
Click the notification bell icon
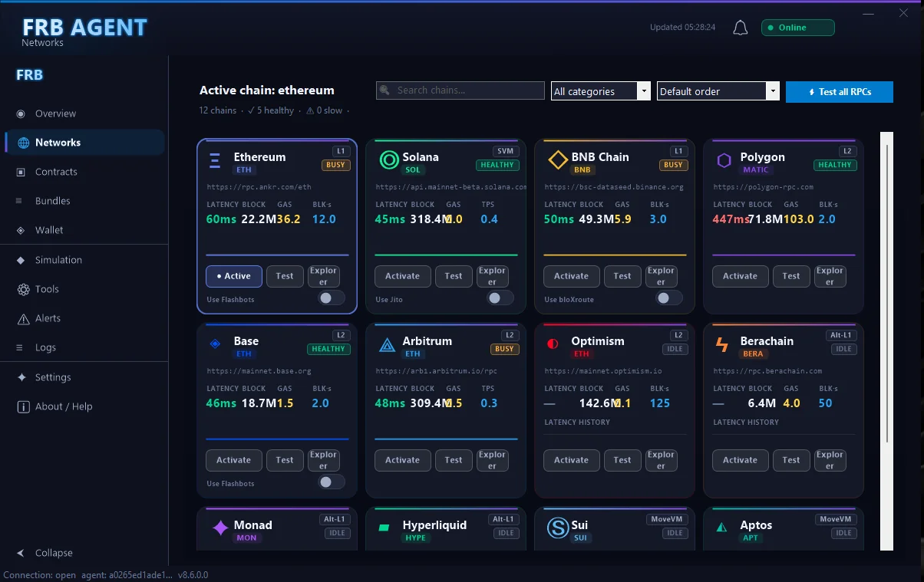(740, 28)
